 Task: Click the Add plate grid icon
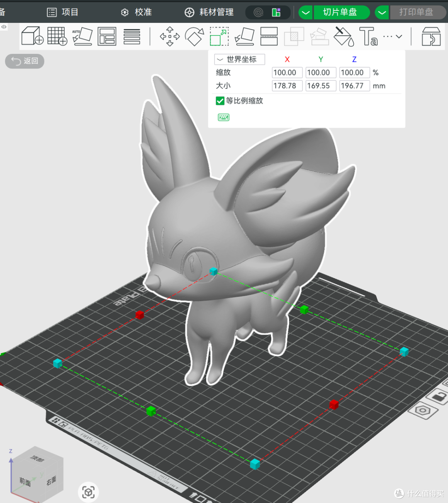pos(57,36)
